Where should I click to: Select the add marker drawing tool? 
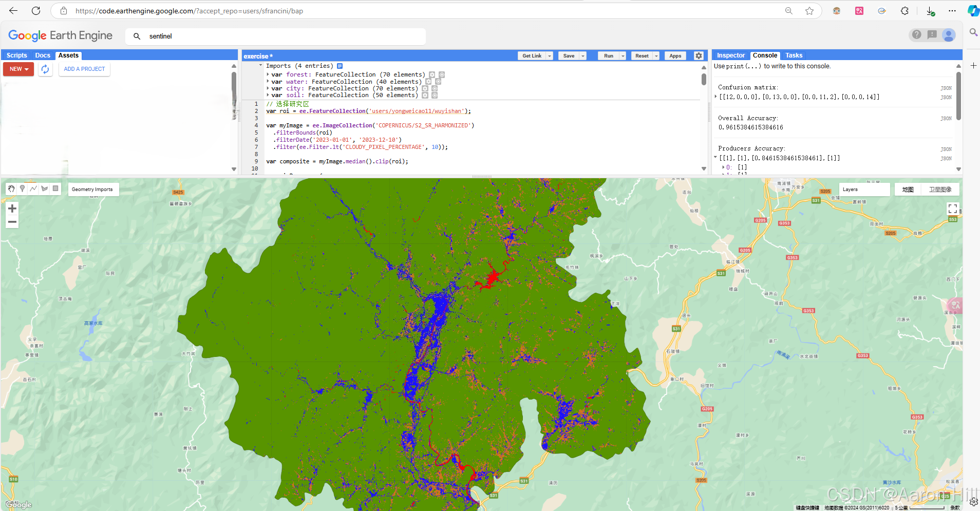point(22,188)
